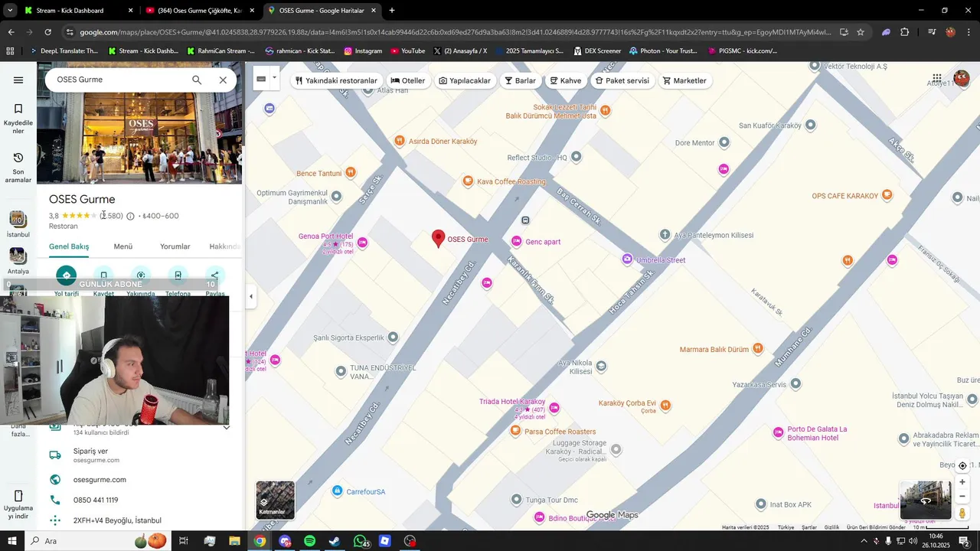Filter by Yapılacaklar chip

click(465, 80)
